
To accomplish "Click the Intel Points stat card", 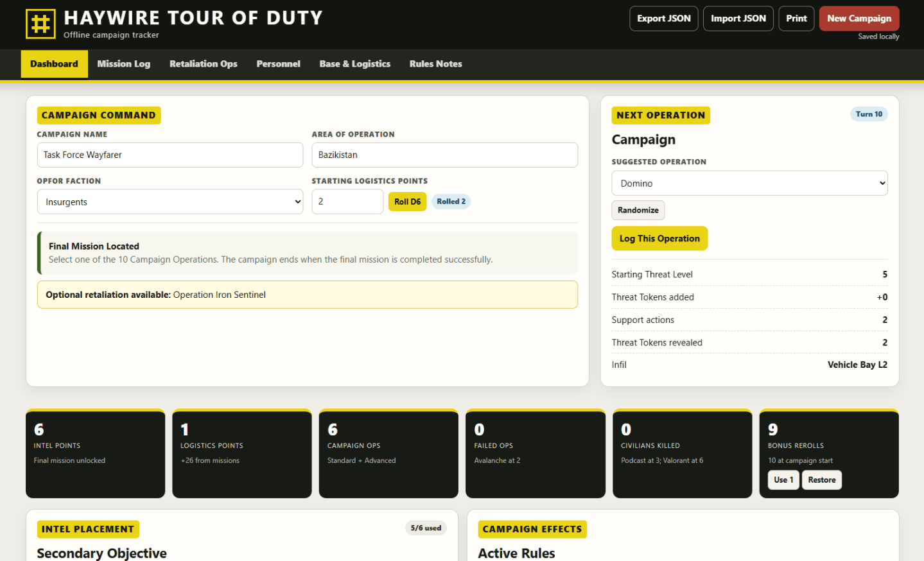I will coord(96,453).
